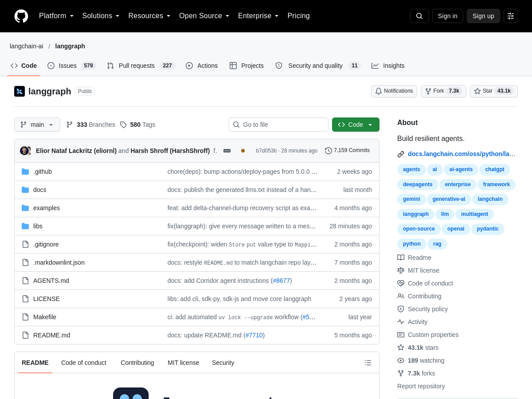
Task: Open the Makefile file
Action: (x=45, y=317)
